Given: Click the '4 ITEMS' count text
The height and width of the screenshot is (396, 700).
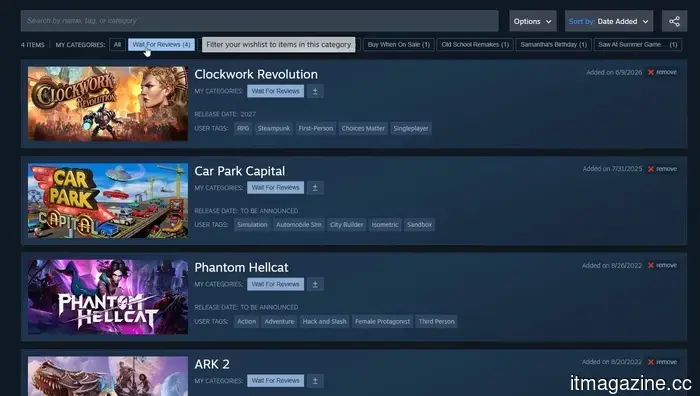Looking at the screenshot, I should point(33,45).
